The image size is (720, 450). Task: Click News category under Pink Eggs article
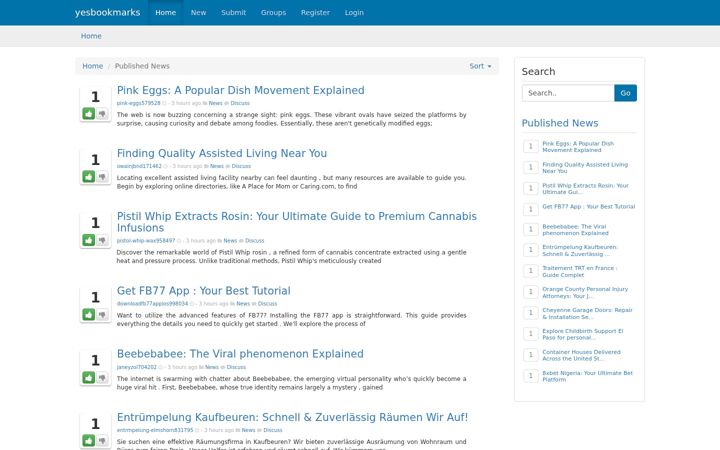215,103
